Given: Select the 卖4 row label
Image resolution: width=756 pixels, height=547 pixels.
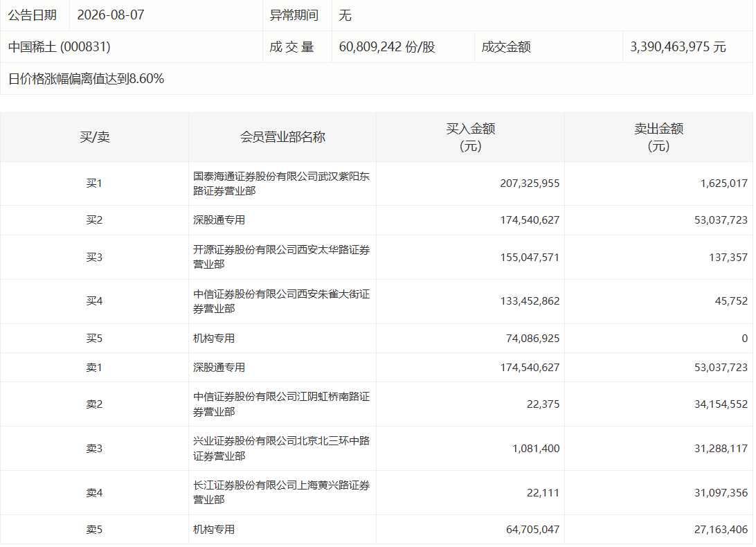Looking at the screenshot, I should pos(94,493).
